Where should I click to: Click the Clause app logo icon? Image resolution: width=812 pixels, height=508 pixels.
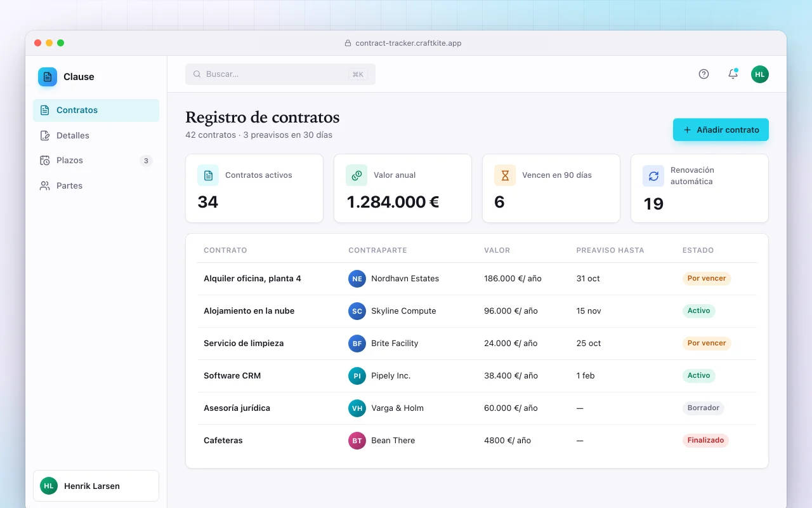point(48,77)
